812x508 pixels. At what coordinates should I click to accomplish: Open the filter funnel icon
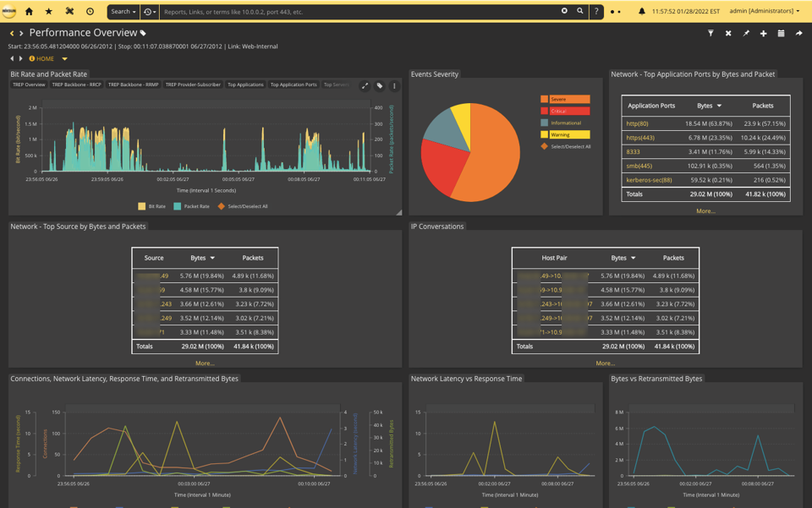click(x=710, y=33)
